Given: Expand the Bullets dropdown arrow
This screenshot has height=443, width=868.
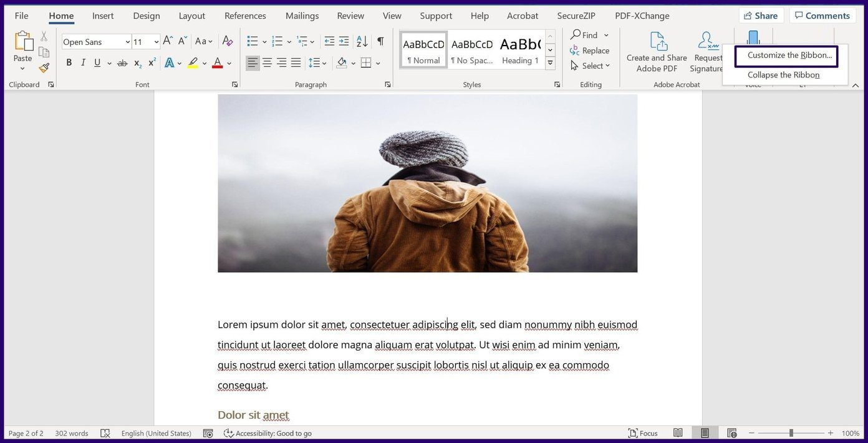Looking at the screenshot, I should (x=264, y=41).
